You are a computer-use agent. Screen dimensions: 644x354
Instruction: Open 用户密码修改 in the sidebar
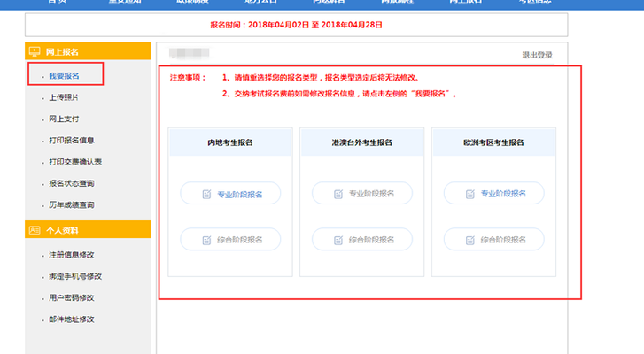[71, 297]
